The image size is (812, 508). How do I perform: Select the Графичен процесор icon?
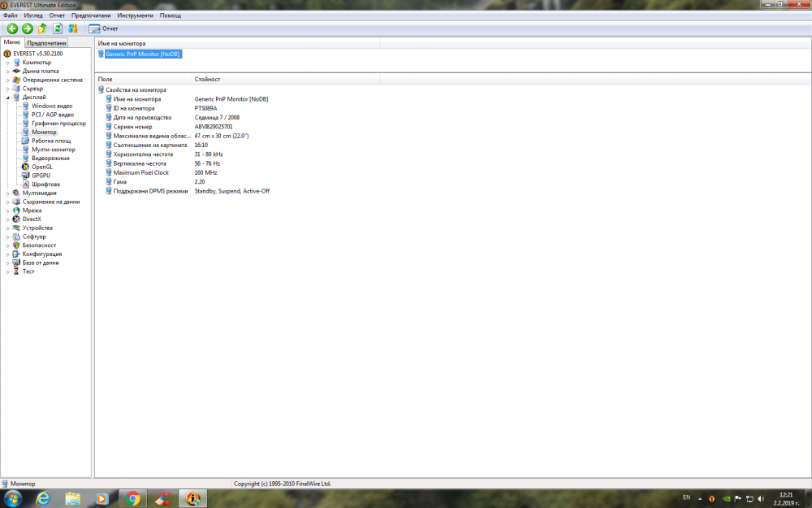[x=25, y=124]
